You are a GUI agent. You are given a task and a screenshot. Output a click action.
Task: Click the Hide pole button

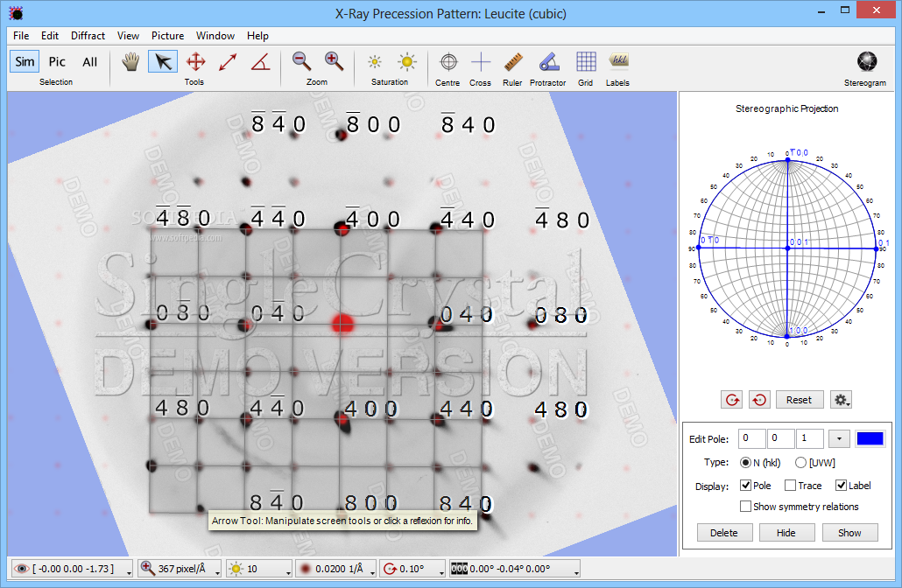pos(786,533)
